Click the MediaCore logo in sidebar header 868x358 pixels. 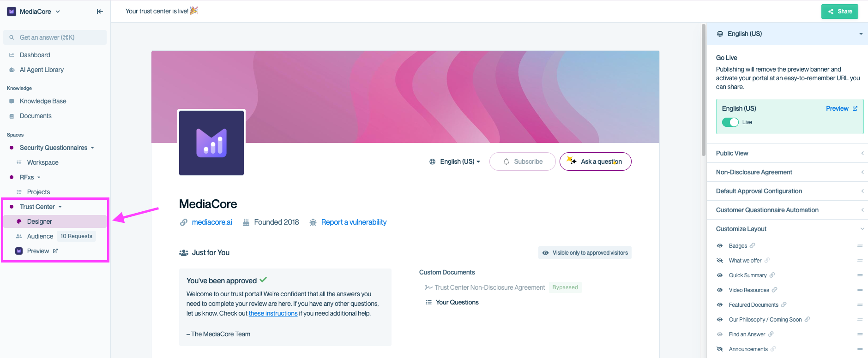(12, 12)
